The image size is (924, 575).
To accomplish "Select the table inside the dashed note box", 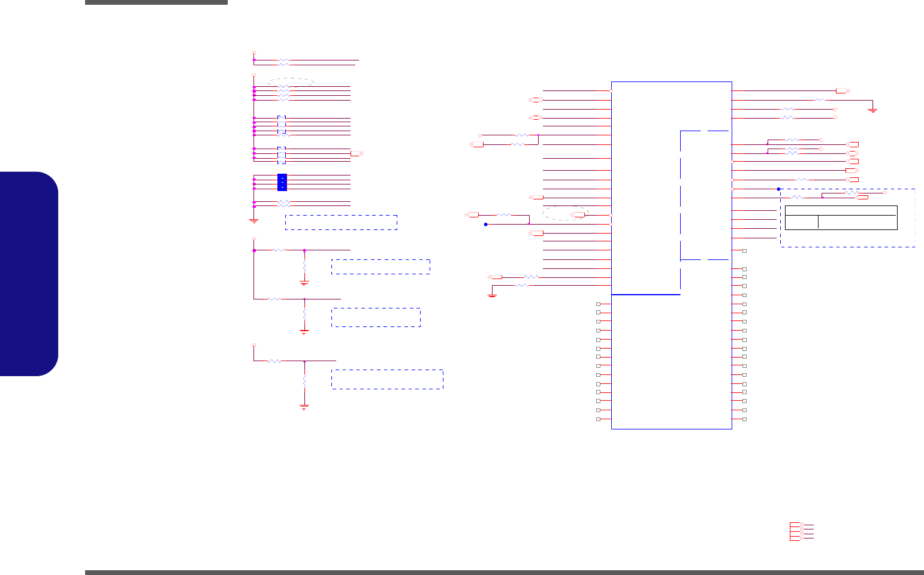I will pos(841,217).
